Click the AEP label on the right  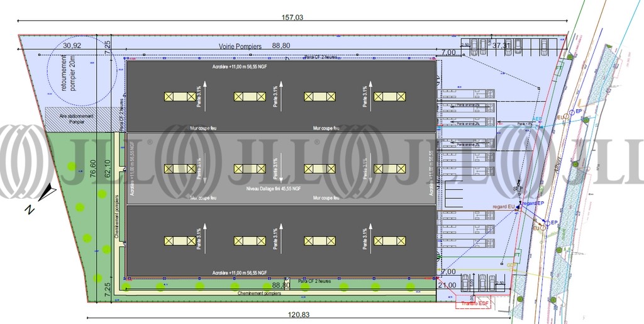pyautogui.click(x=536, y=118)
